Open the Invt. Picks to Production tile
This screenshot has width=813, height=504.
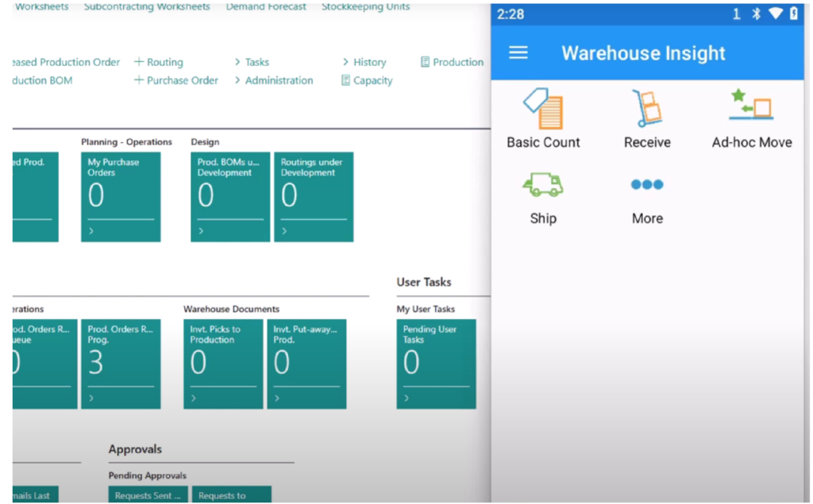click(223, 364)
